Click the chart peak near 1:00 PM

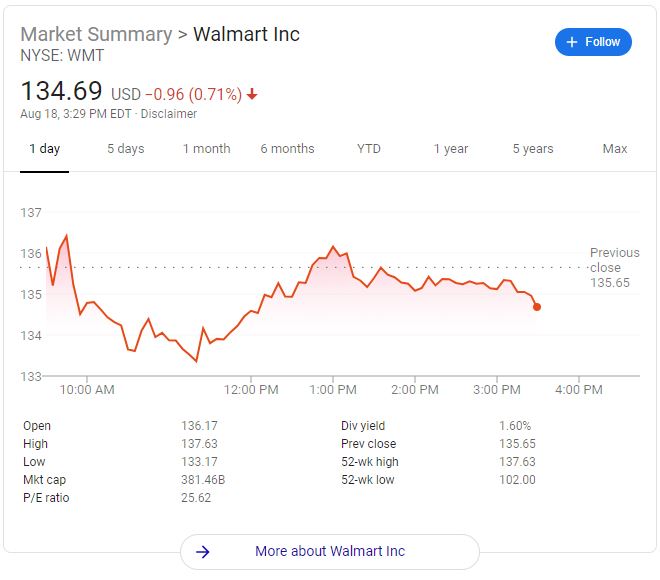pyautogui.click(x=333, y=246)
